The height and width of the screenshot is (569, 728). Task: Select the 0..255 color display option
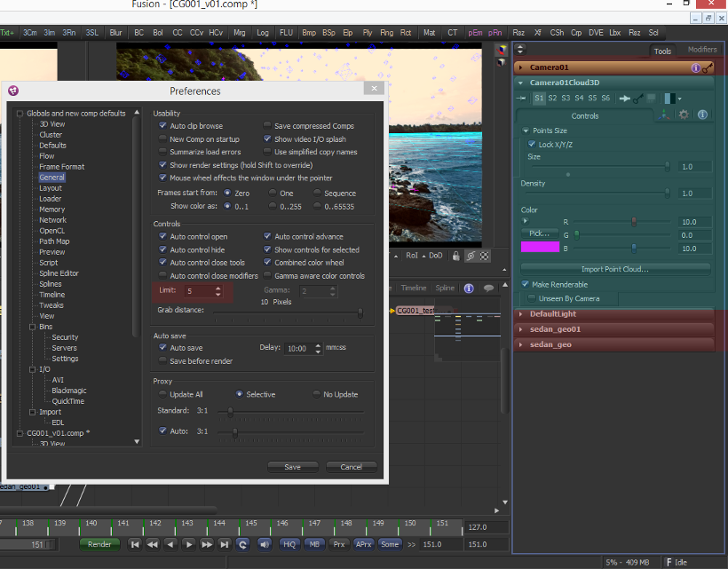pyautogui.click(x=273, y=206)
